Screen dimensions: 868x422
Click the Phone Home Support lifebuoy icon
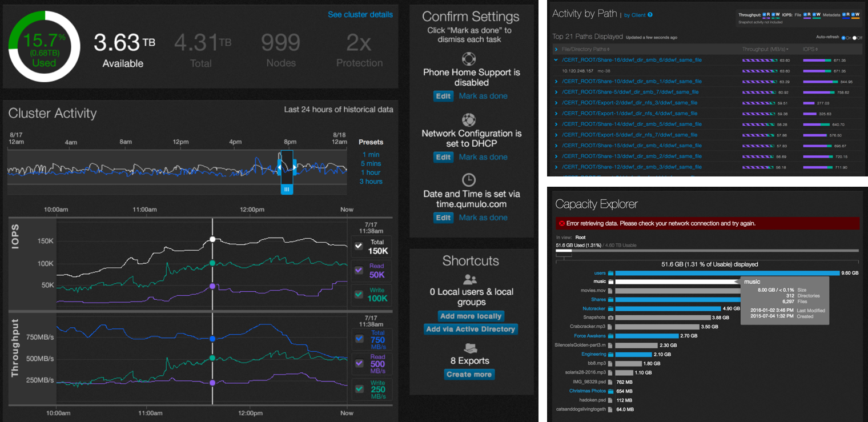click(469, 59)
